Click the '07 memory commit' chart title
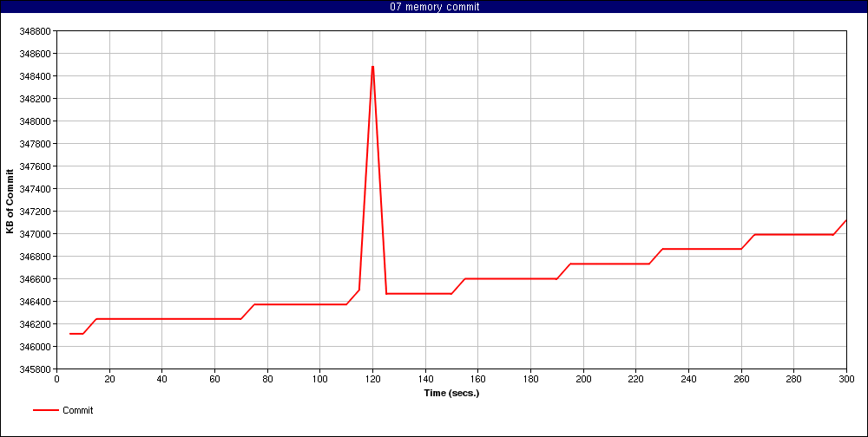Viewport: 868px width, 437px height. pos(435,7)
